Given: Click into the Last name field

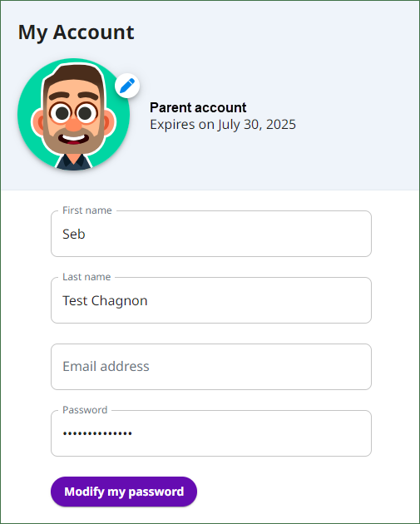Looking at the screenshot, I should pos(211,300).
